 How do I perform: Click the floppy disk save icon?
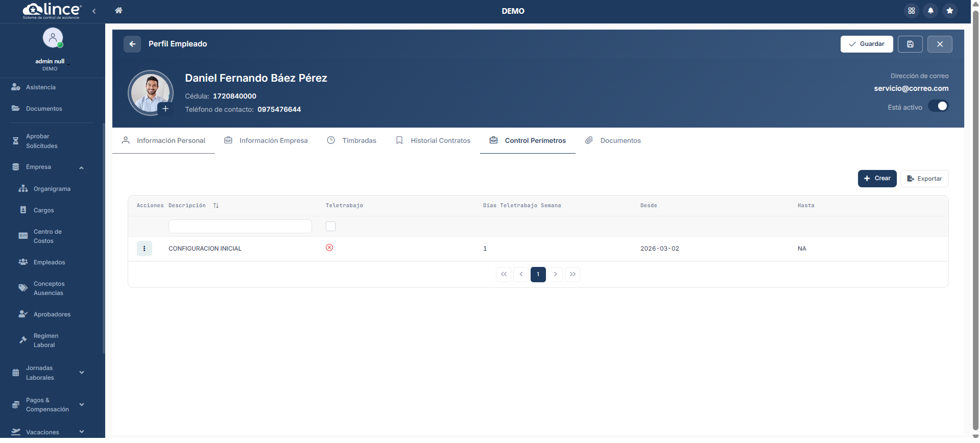(x=910, y=44)
